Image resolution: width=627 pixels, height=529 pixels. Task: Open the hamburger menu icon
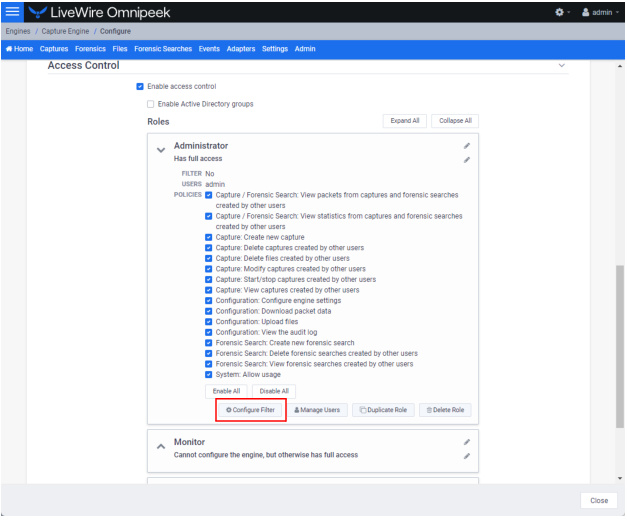(x=12, y=12)
